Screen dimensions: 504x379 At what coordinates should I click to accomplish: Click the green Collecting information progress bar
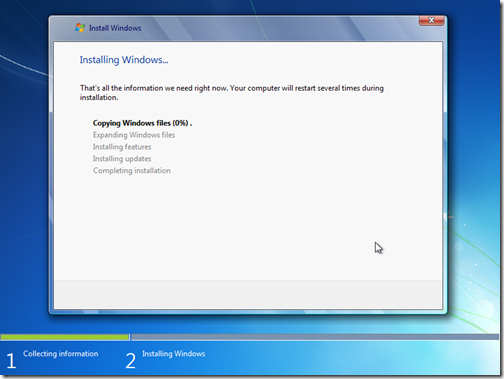tap(65, 337)
